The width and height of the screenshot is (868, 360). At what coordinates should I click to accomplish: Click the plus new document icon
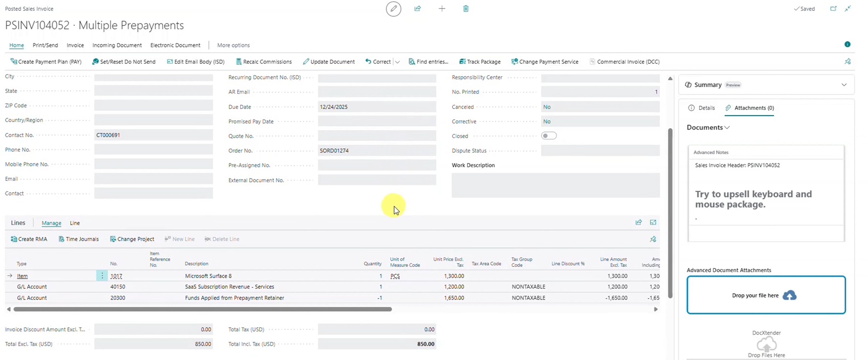point(442,9)
